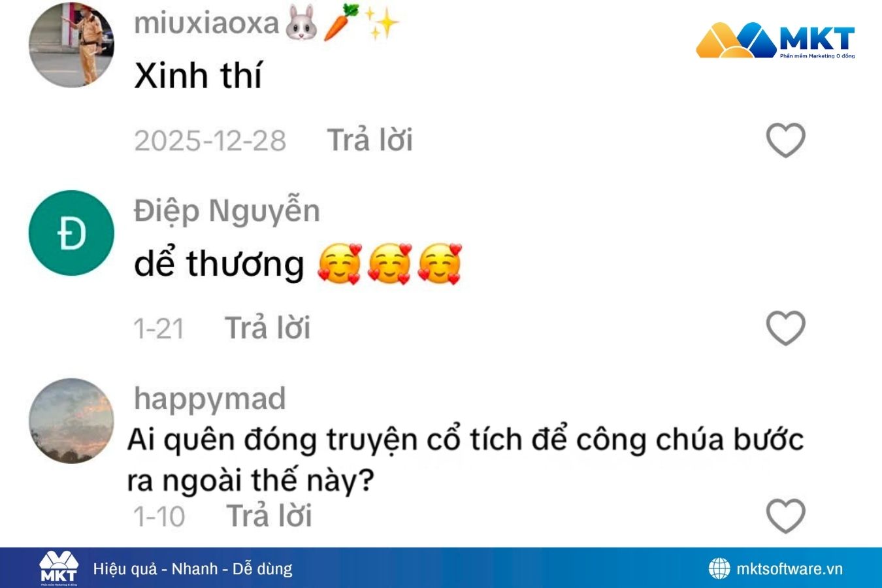This screenshot has height=588, width=882.
Task: Open the Điệp Nguyễn username link
Action: [227, 211]
